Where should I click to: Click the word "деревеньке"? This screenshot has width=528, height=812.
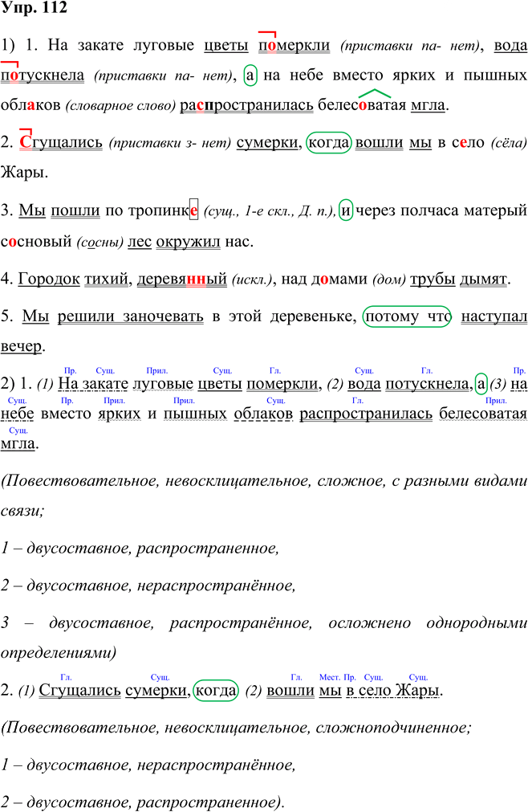313,316
